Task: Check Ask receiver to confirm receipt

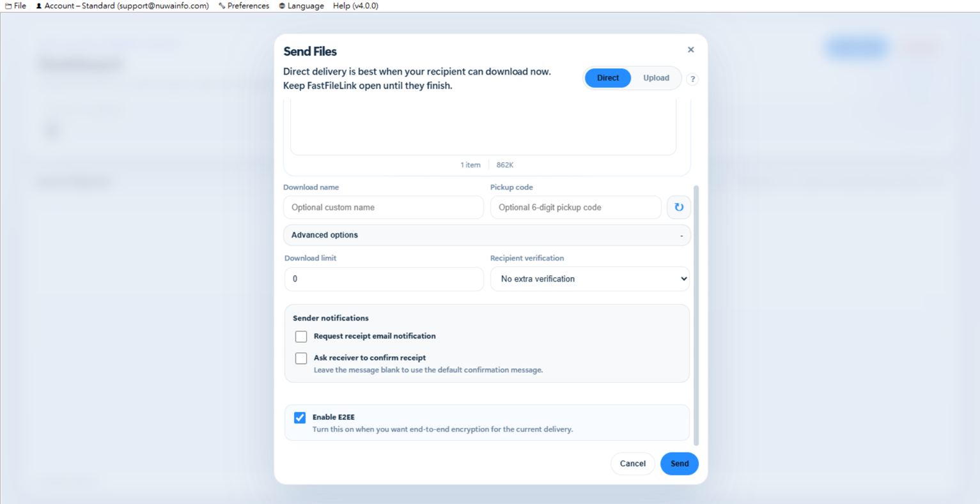Action: (x=301, y=358)
